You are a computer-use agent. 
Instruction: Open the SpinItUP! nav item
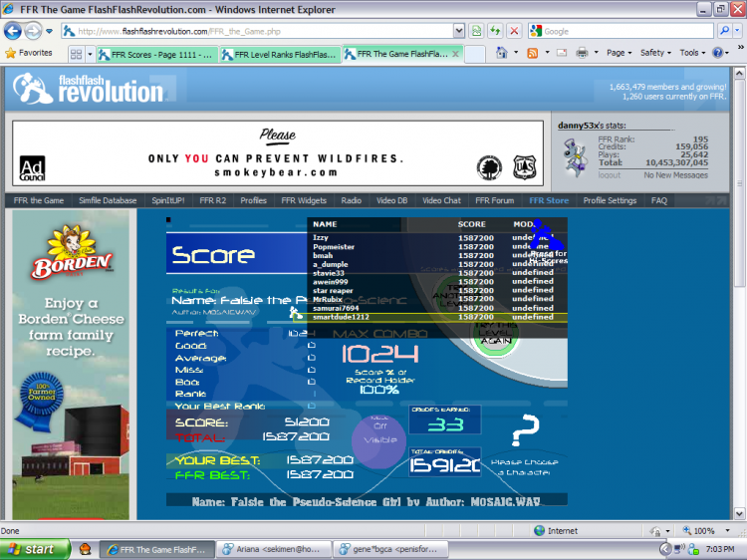(167, 200)
